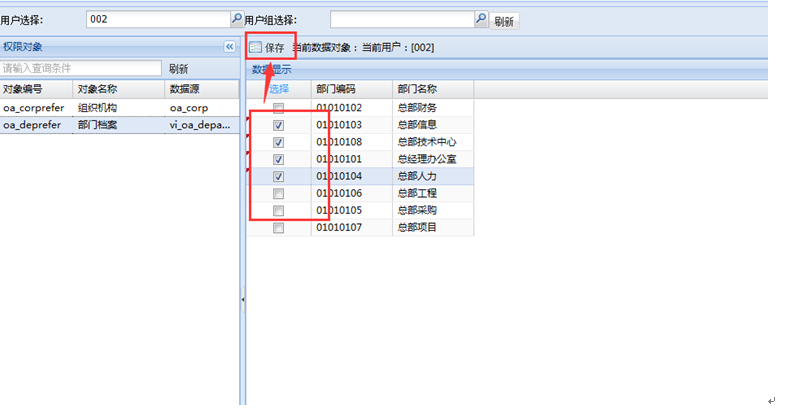Click the 权限对象 panel title

coord(22,47)
